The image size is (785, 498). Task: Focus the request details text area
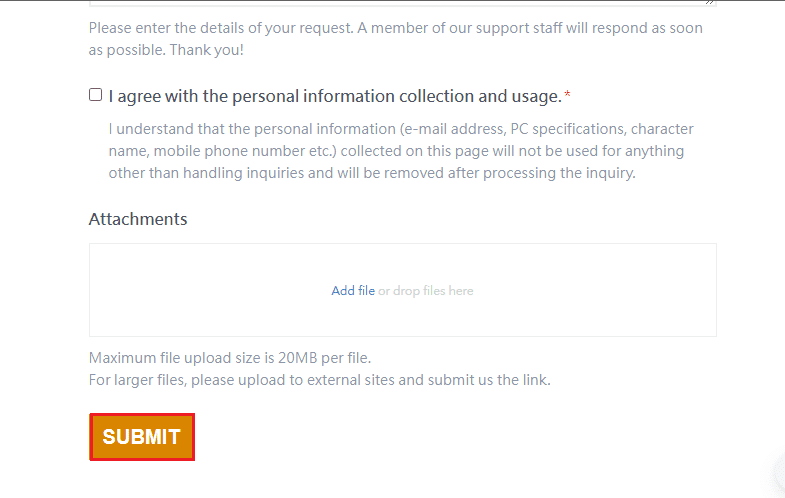(x=400, y=2)
